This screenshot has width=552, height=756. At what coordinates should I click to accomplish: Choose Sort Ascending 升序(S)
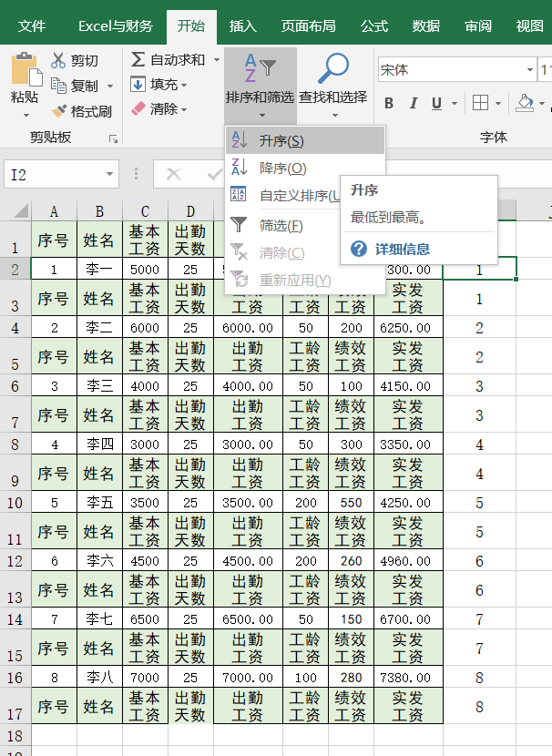coord(305,141)
